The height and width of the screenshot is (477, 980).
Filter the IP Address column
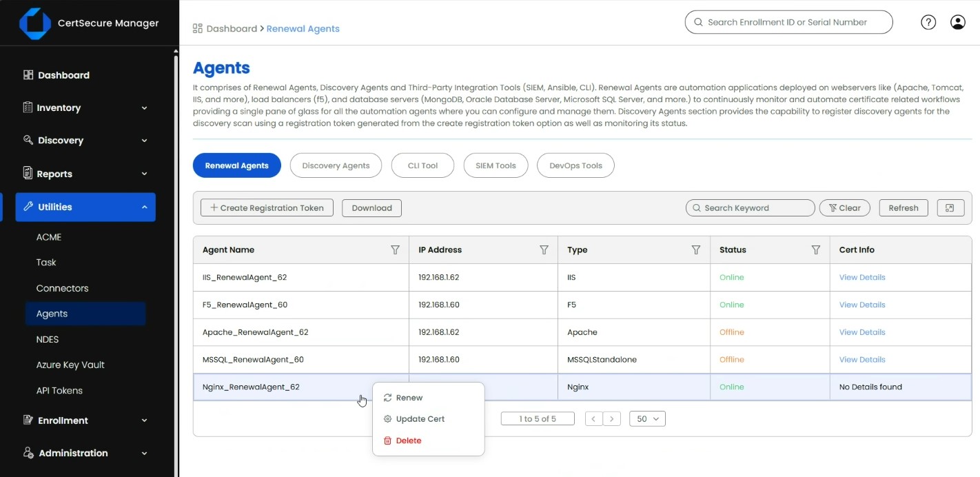pos(544,250)
